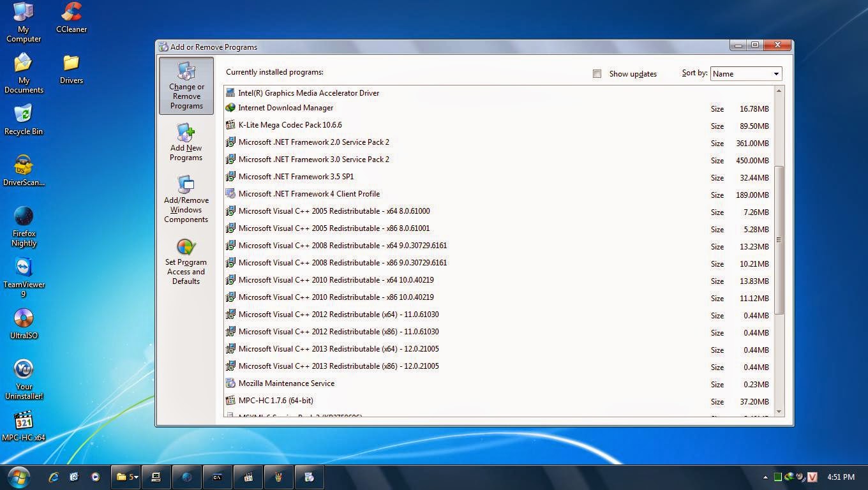Select Internet Download Manager entry

(x=285, y=108)
